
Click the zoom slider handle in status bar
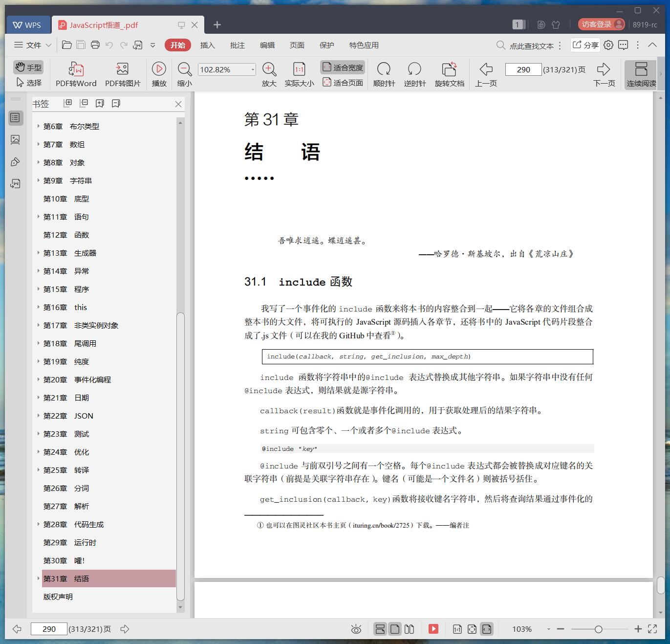(598, 629)
